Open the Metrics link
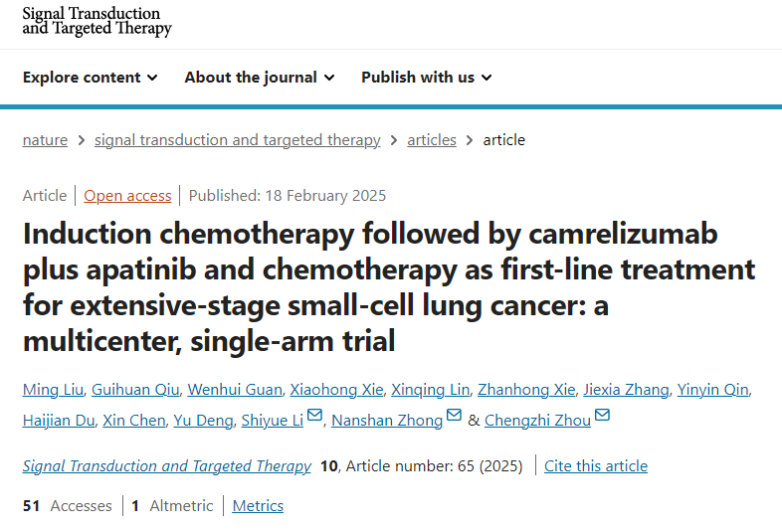This screenshot has height=532, width=782. click(258, 506)
